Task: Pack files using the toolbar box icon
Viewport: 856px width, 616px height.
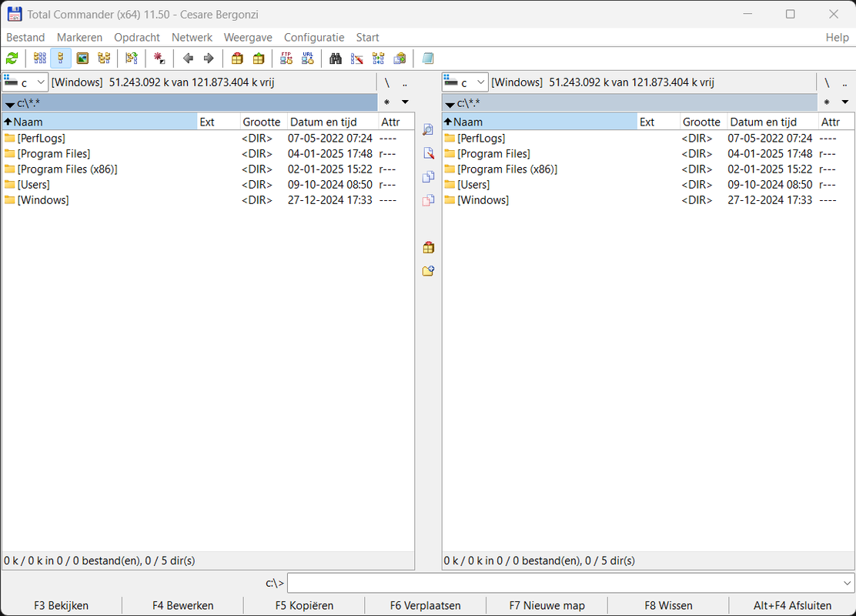Action: tap(237, 59)
